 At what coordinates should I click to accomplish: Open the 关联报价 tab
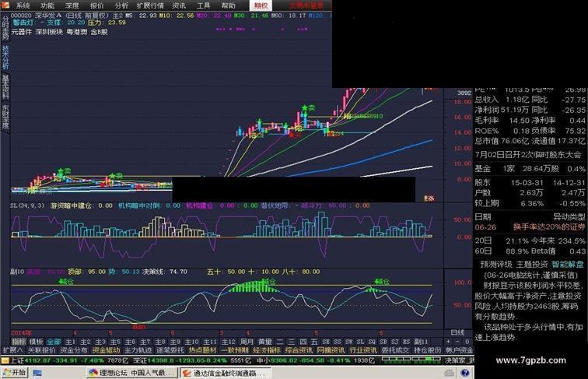tap(41, 350)
